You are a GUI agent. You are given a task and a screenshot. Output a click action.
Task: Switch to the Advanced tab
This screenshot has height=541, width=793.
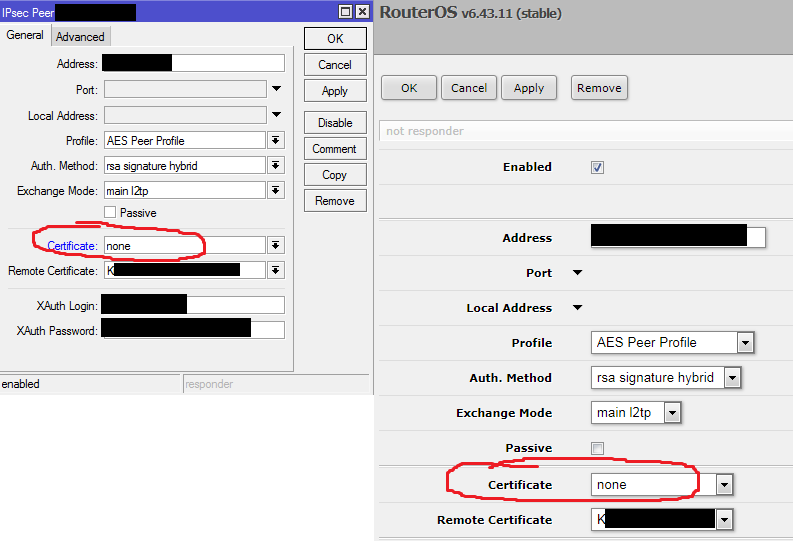[x=80, y=36]
